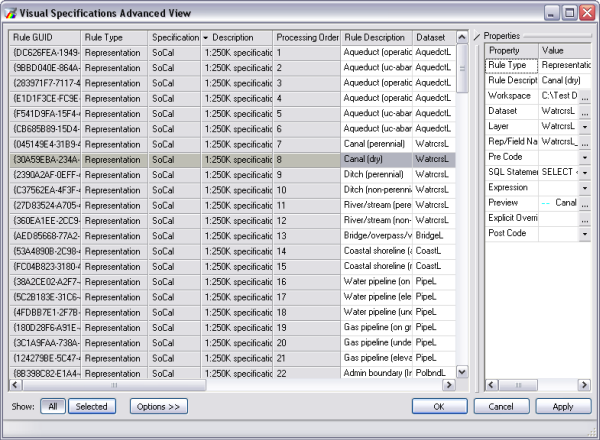The width and height of the screenshot is (600, 440).
Task: Expand the Options >> button
Action: tap(159, 406)
